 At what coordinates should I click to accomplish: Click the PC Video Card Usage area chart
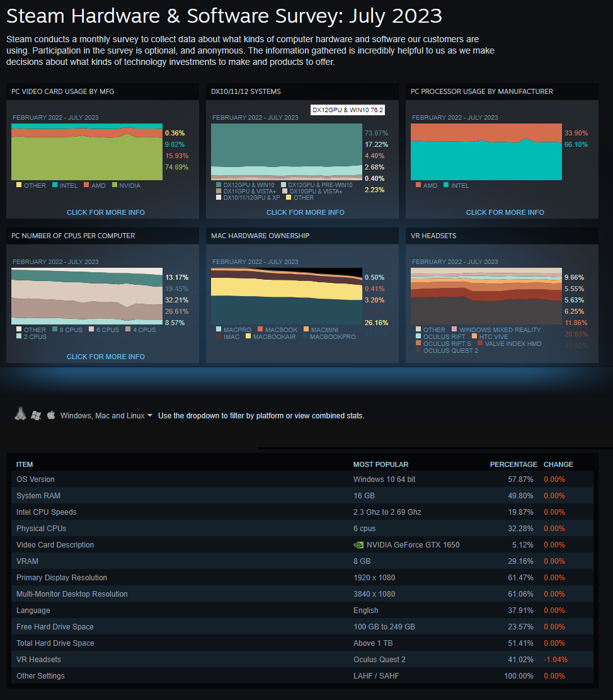tap(86, 152)
